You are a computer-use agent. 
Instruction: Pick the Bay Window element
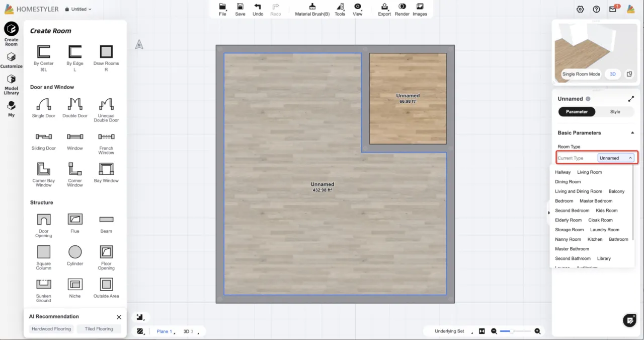[106, 169]
